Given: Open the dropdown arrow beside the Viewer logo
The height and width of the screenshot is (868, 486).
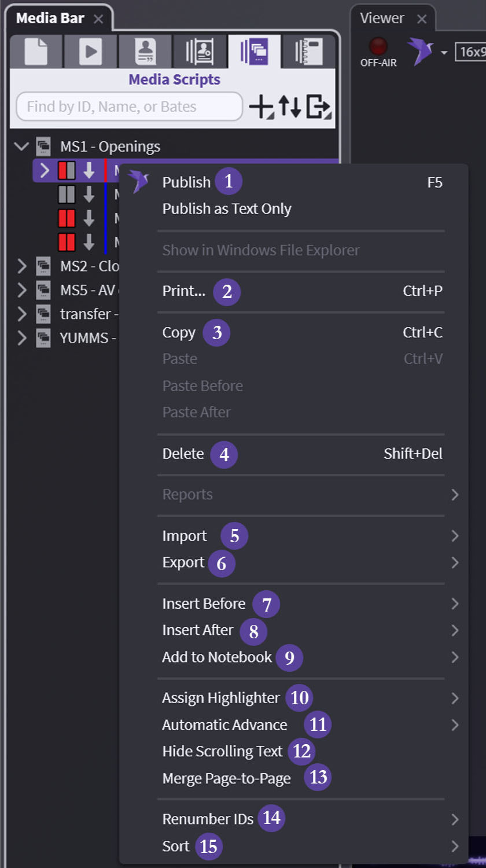Looking at the screenshot, I should (x=444, y=53).
